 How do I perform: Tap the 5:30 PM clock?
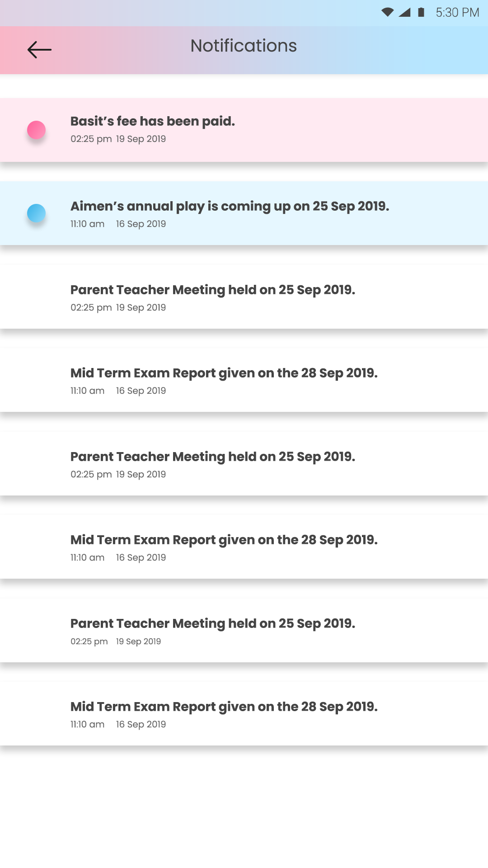[457, 12]
